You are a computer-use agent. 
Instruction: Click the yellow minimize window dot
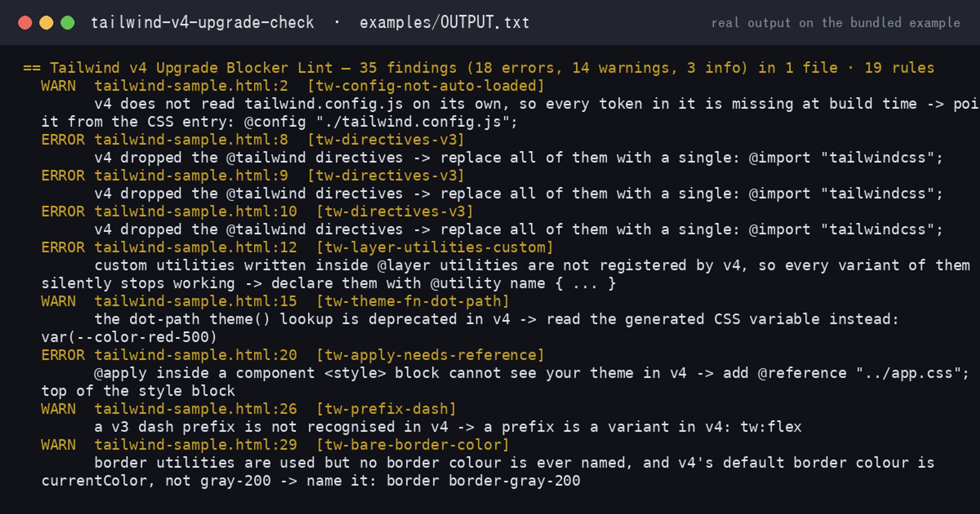pos(46,23)
